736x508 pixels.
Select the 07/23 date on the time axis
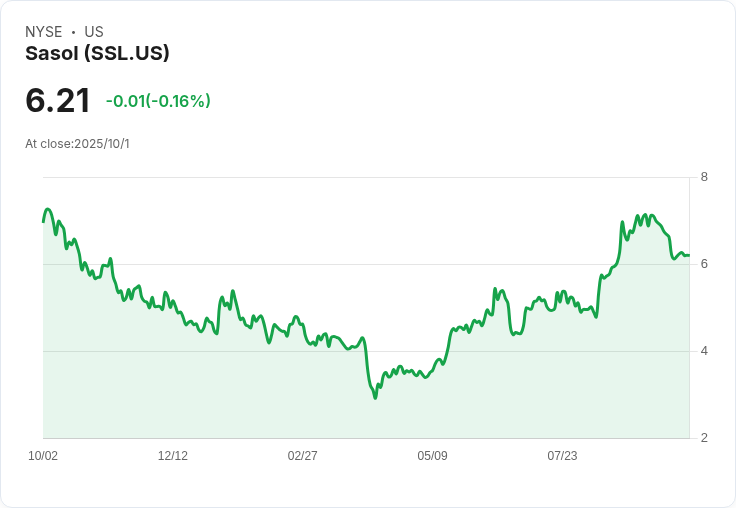click(562, 456)
